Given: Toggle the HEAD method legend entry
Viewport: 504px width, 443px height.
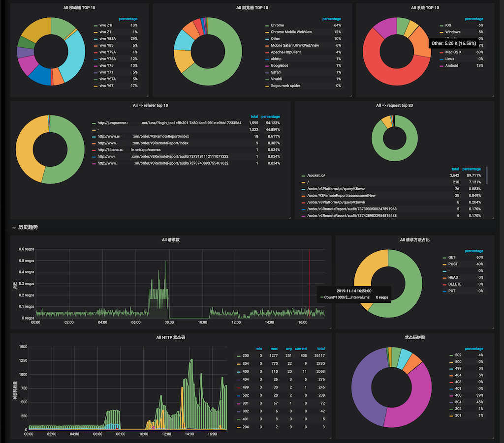Looking at the screenshot, I should point(453,278).
